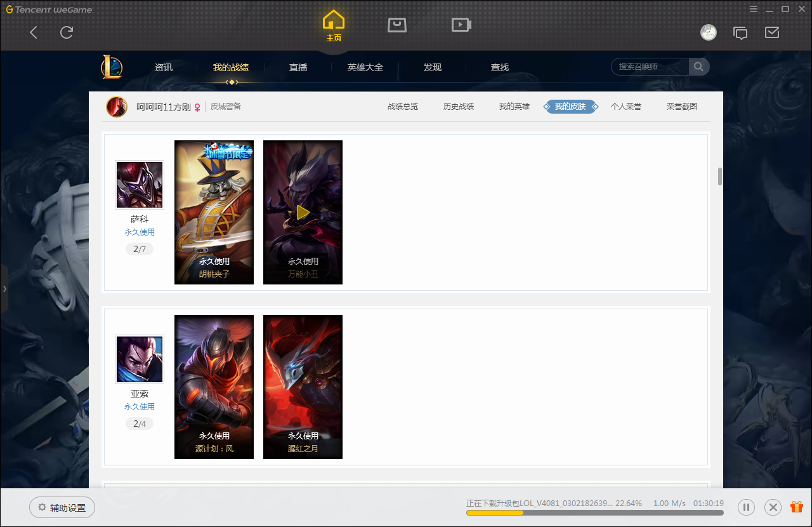Click the download progress bar
The width and height of the screenshot is (812, 527).
(x=594, y=512)
